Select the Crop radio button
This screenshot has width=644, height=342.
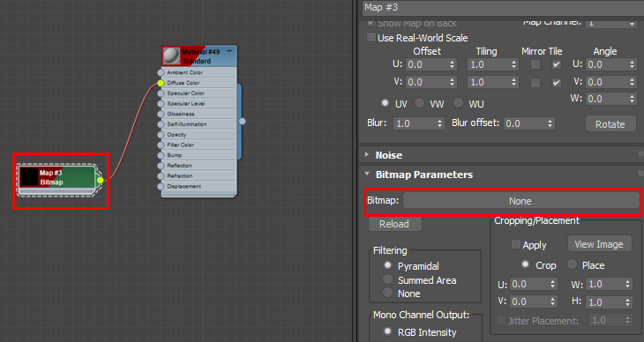click(x=525, y=264)
